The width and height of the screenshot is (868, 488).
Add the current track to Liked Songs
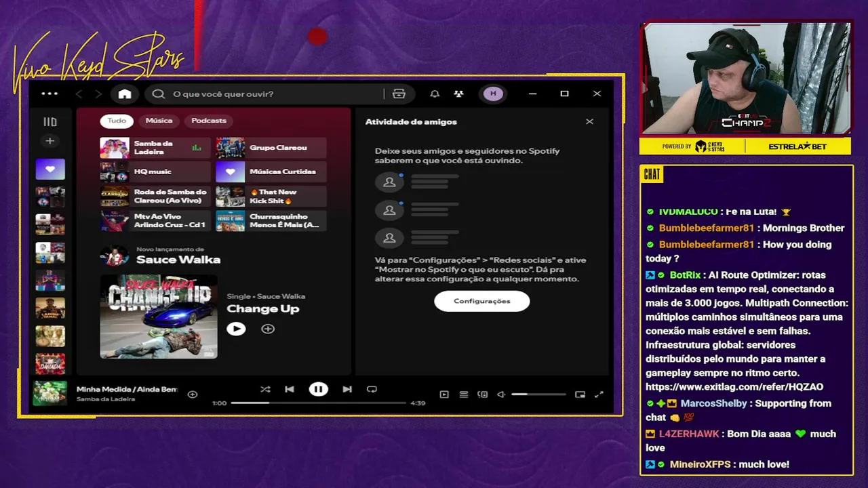pos(193,394)
